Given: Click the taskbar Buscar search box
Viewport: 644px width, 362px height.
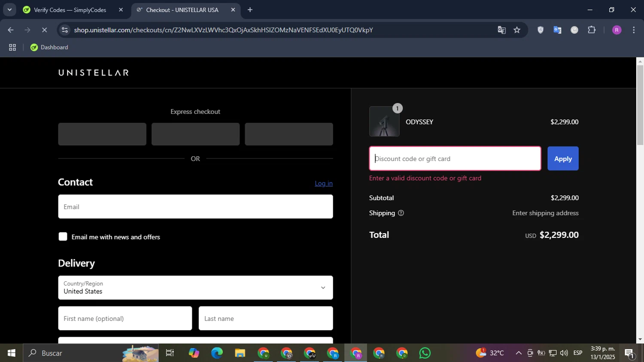Looking at the screenshot, I should coord(91,353).
